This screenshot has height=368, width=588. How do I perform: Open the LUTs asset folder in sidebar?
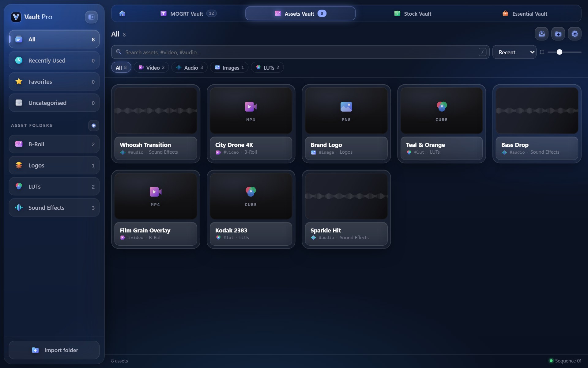click(x=54, y=186)
